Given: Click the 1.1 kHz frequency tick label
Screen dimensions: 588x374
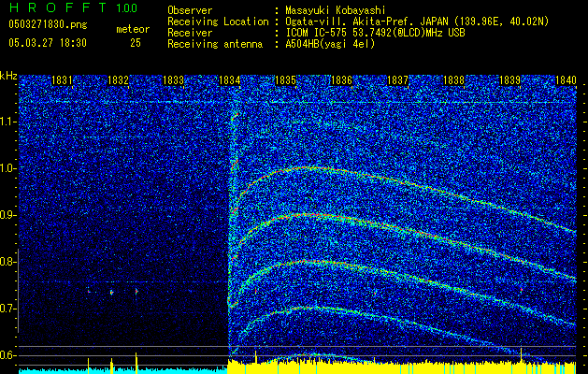Looking at the screenshot, I should 7,122.
